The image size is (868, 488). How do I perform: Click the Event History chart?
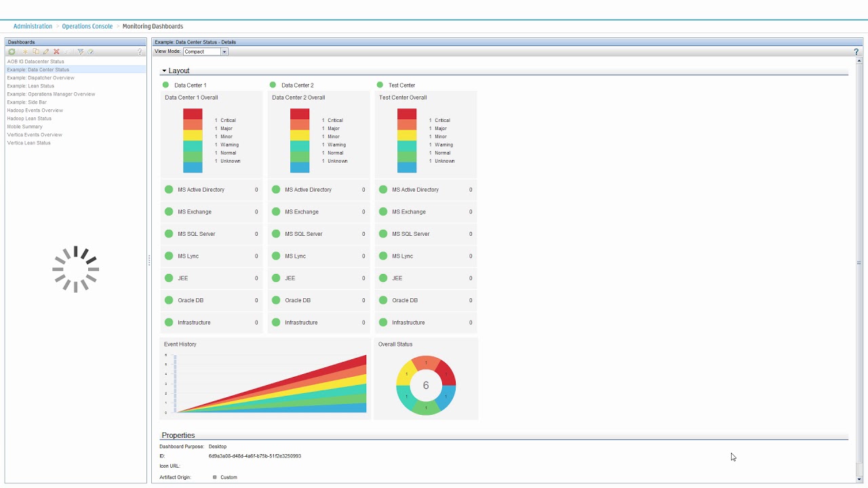pyautogui.click(x=265, y=383)
